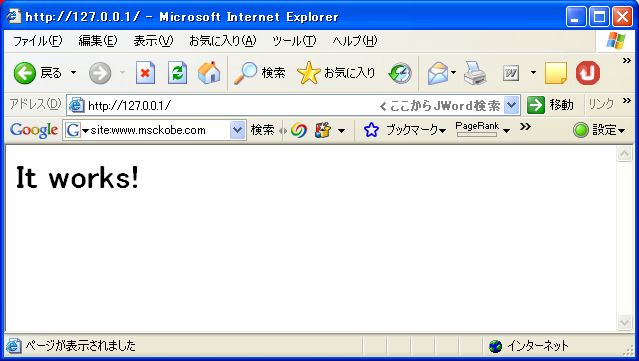639x361 pixels.
Task: Open the Google toolbar 設定 button
Action: click(x=599, y=130)
